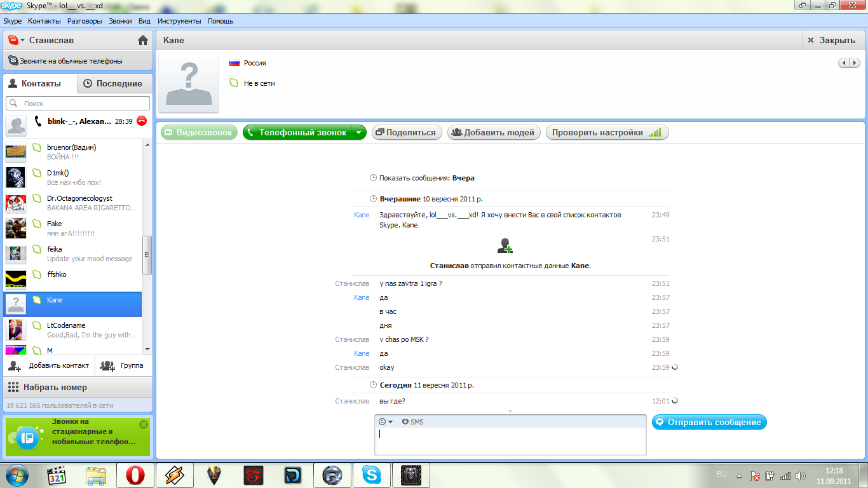Select the Контакты tab in sidebar
The height and width of the screenshot is (488, 868).
40,83
